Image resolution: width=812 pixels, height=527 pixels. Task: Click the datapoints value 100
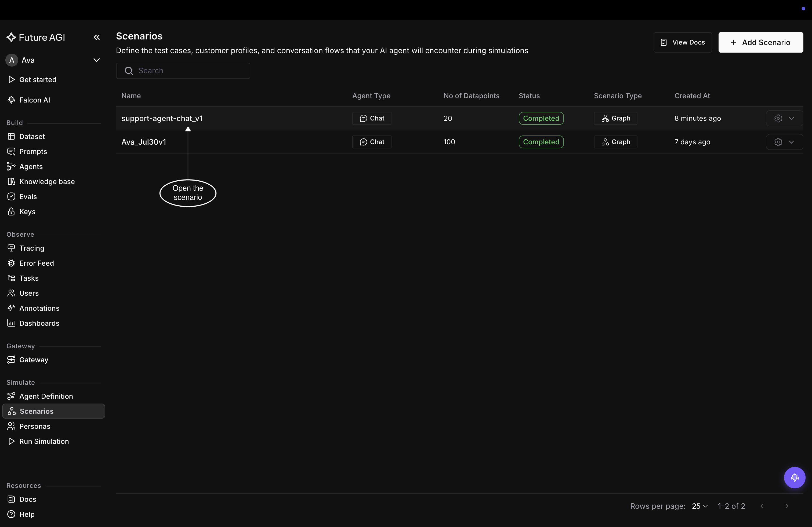449,142
